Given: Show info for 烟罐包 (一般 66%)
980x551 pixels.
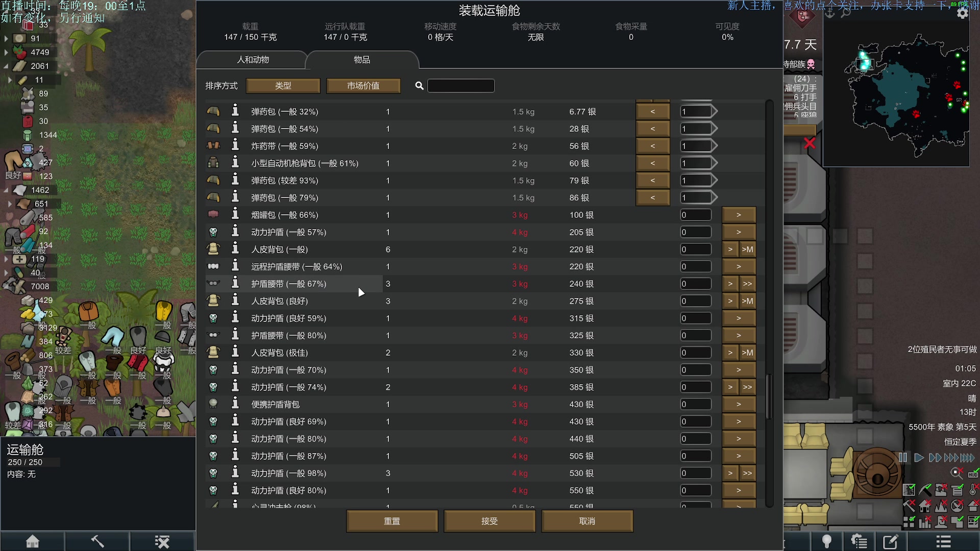Looking at the screenshot, I should coord(235,214).
